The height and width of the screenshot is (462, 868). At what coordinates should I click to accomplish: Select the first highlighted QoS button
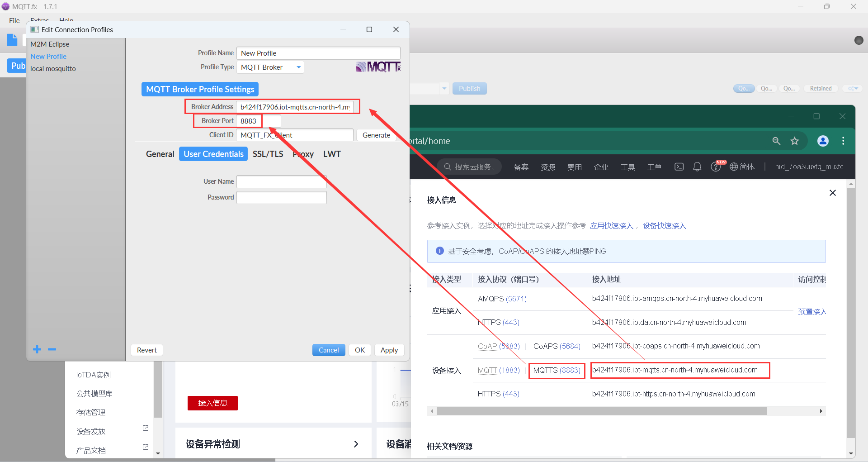744,89
